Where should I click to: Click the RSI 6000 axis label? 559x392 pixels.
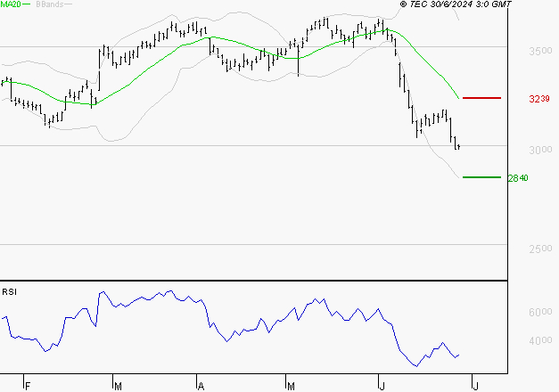click(x=540, y=312)
